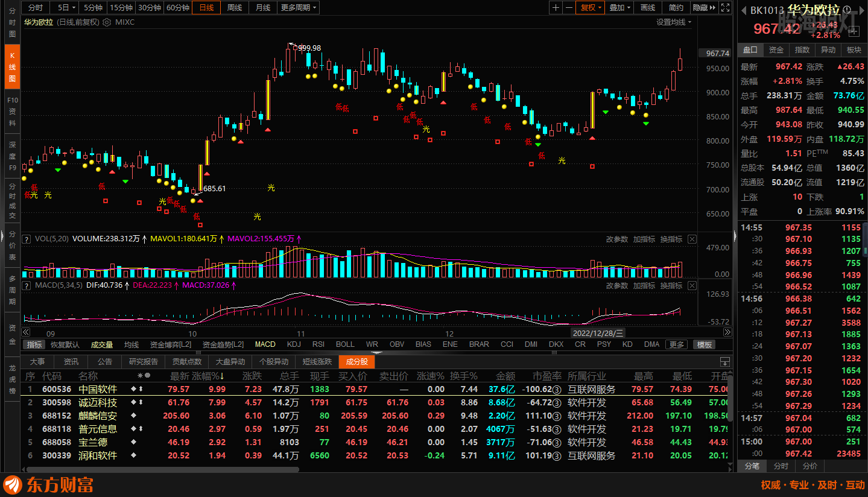The image size is (868, 497).
Task: Click the vertical scrollbar of 成分股 table
Action: tap(730, 398)
